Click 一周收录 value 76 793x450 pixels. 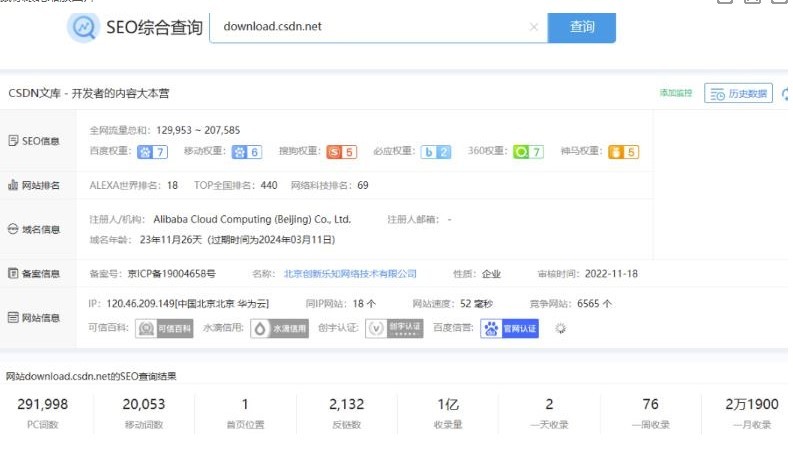coord(650,404)
